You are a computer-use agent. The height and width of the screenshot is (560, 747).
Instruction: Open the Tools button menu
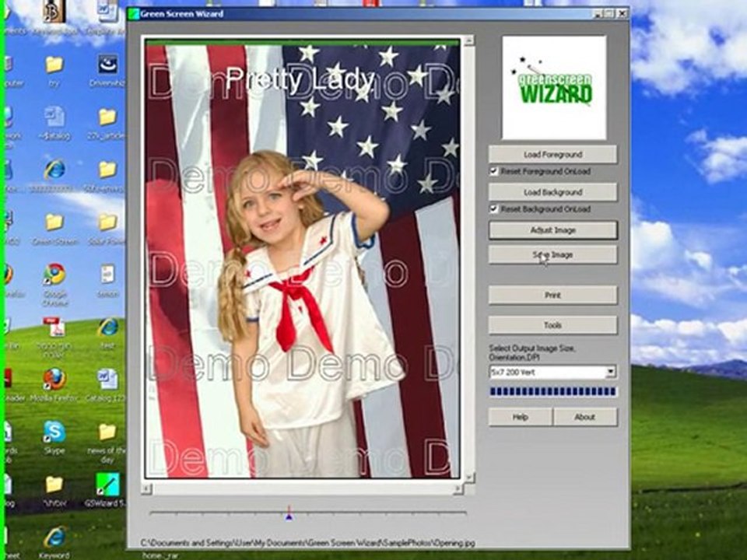552,325
